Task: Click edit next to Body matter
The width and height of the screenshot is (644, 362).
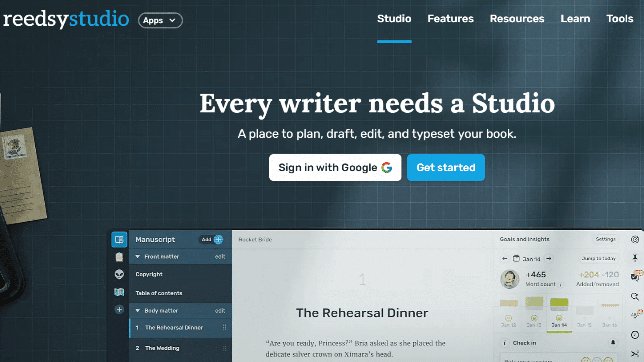Action: coord(220,311)
